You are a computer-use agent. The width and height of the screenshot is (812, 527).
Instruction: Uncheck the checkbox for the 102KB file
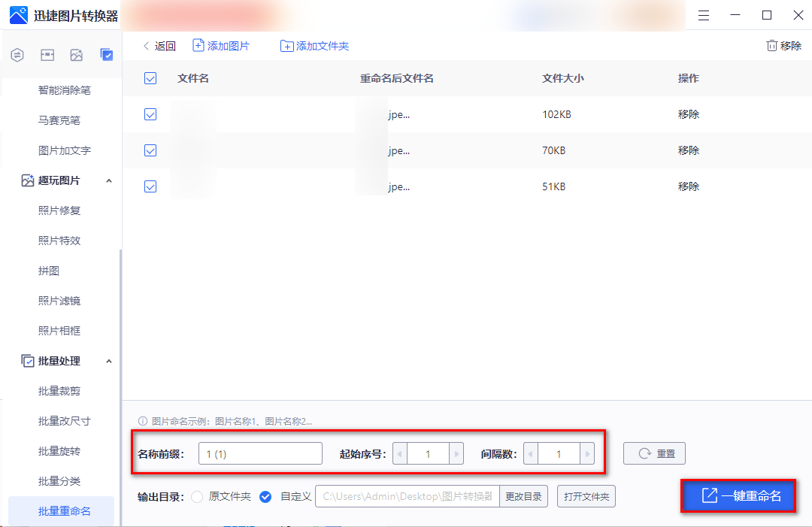[x=150, y=114]
